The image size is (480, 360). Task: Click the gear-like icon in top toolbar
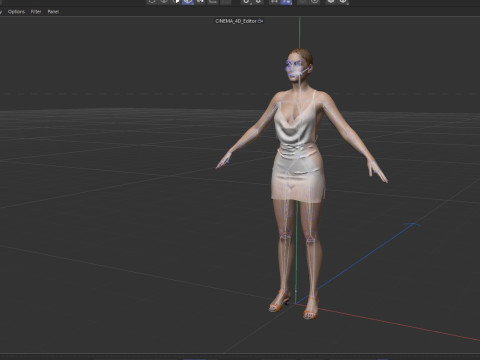[331, 2]
